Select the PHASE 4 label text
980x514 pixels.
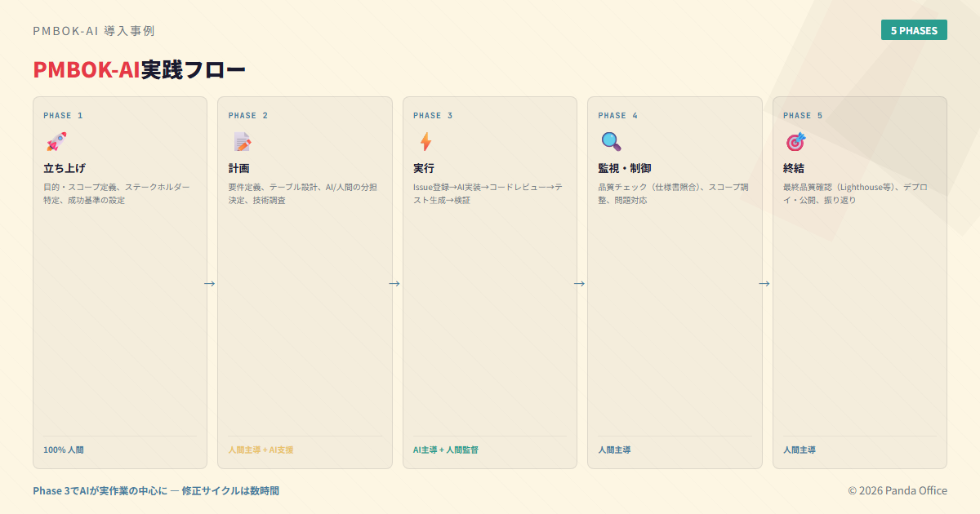tap(618, 116)
